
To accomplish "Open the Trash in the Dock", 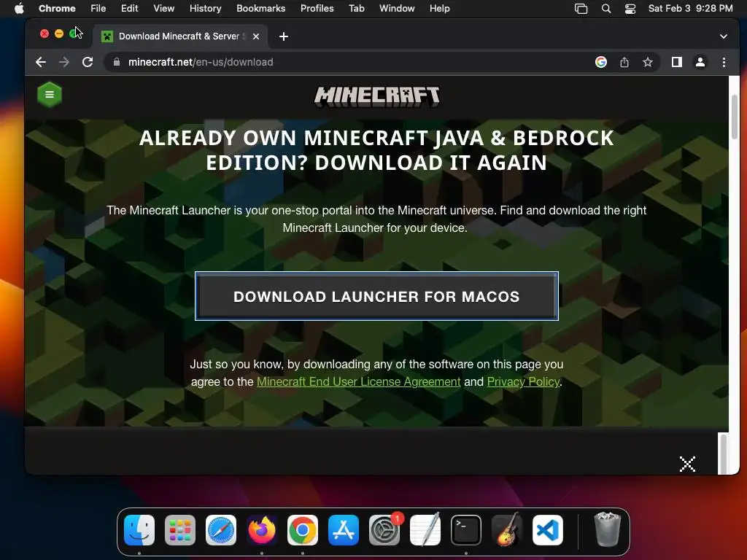I will [x=608, y=529].
